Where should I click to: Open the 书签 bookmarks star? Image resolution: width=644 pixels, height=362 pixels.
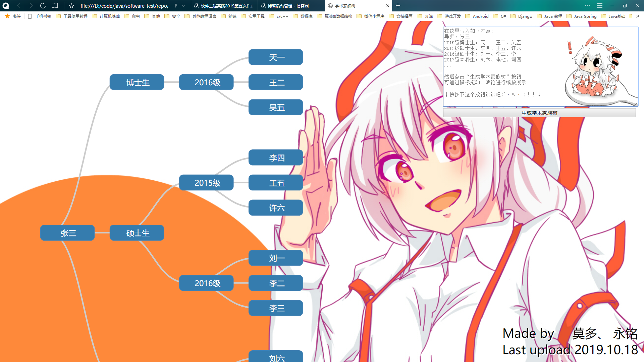coord(13,16)
